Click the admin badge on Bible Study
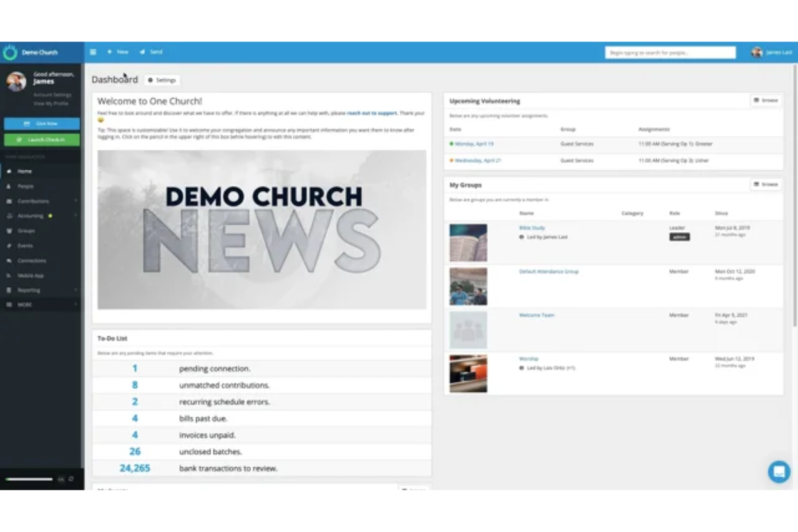 pyautogui.click(x=679, y=237)
